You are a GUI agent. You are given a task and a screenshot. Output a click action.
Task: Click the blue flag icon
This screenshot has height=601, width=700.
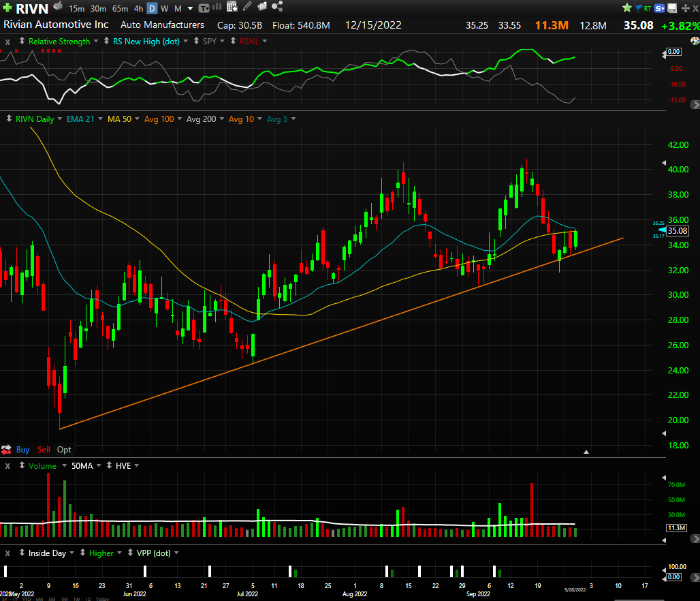coord(639,7)
